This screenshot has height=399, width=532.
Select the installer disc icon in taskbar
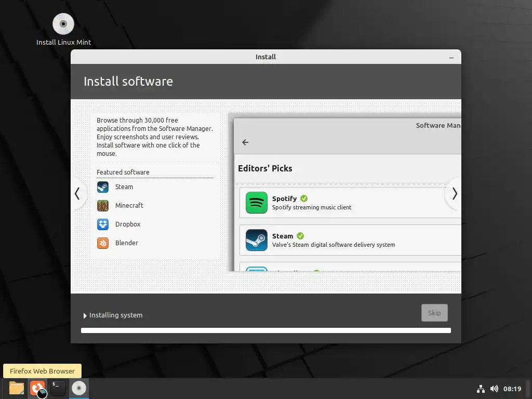(79, 388)
